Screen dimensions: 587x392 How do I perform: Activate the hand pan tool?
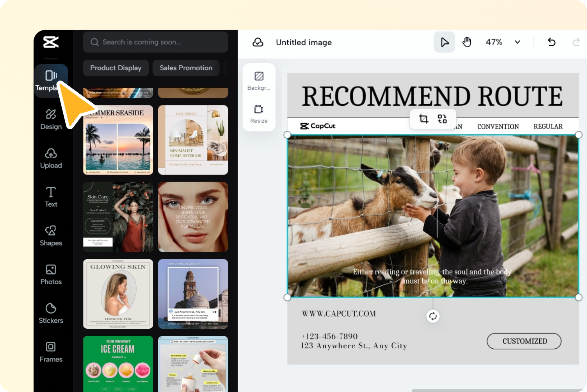(467, 42)
